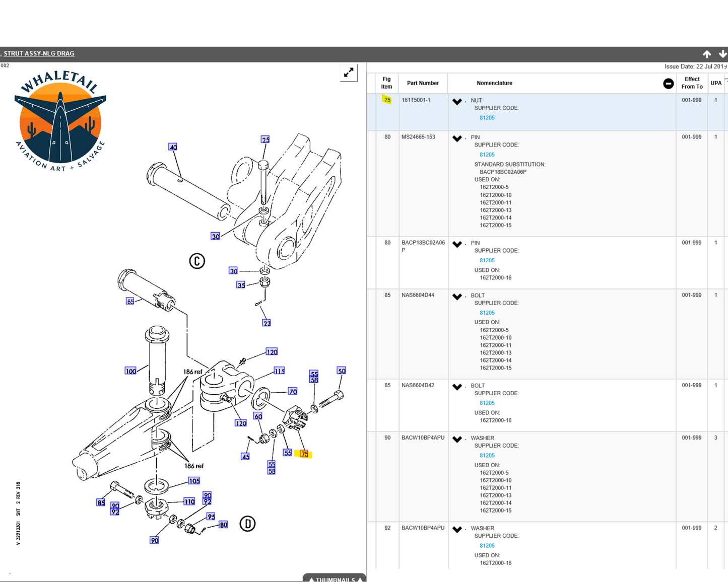Open the Thumbnails panel tab

pyautogui.click(x=335, y=578)
